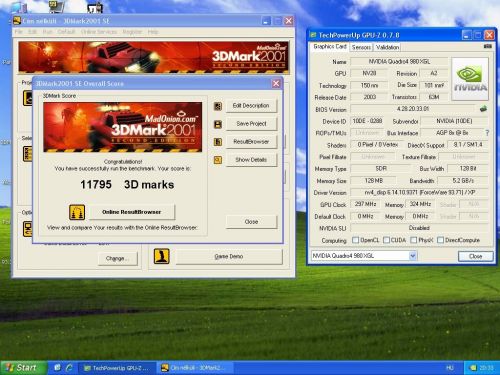The width and height of the screenshot is (500, 375).
Task: Click the taskbar clock
Action: point(486,368)
